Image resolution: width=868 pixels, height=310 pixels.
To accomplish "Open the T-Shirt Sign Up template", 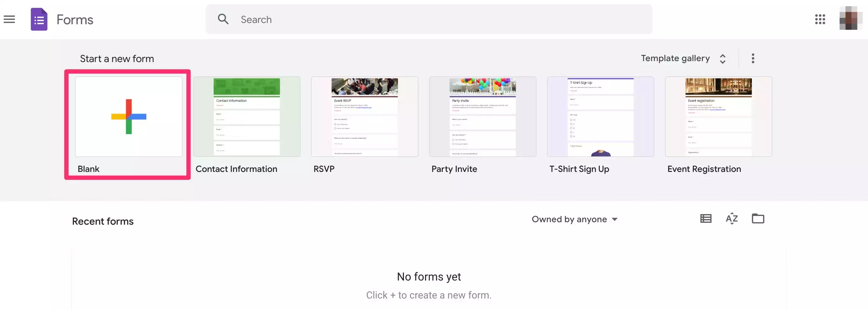I will [600, 117].
